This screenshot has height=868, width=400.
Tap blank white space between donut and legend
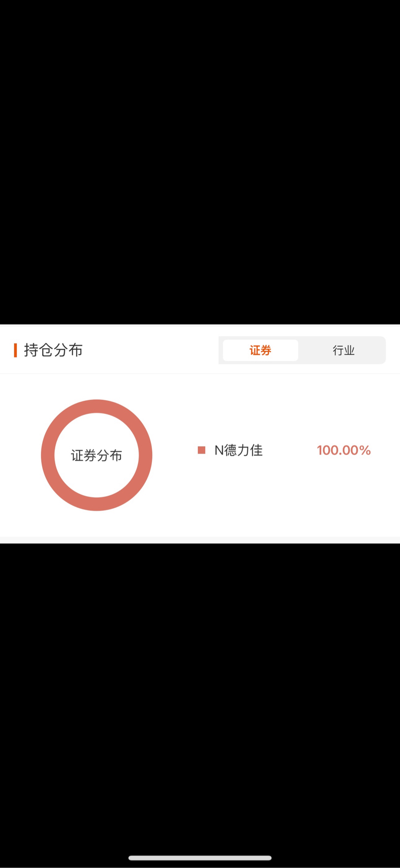[174, 455]
